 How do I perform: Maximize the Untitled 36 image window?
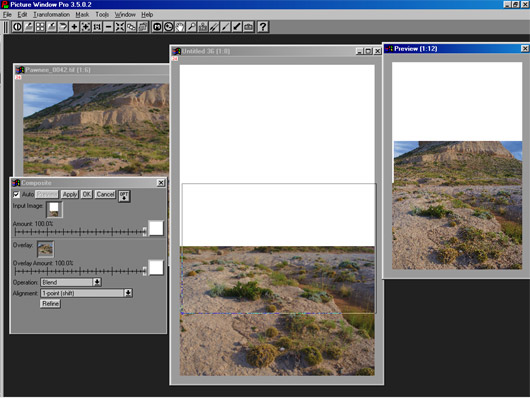click(x=368, y=51)
